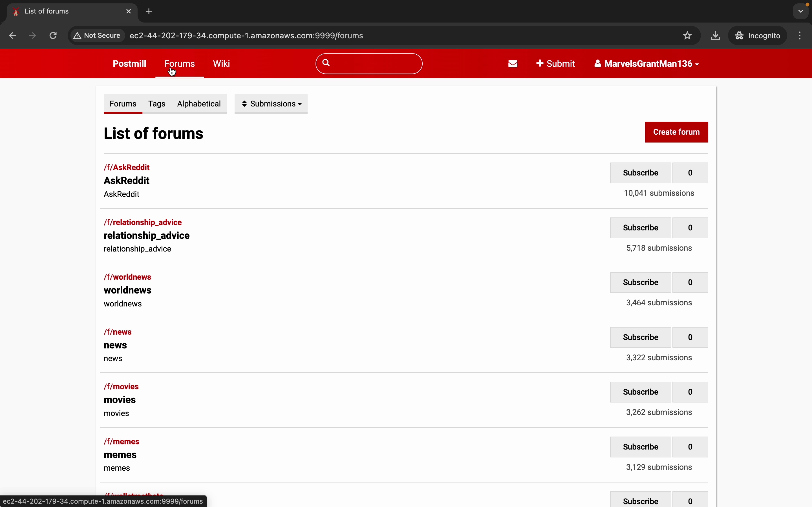Image resolution: width=812 pixels, height=507 pixels.
Task: Open Chrome three-dot menu
Action: [x=800, y=35]
